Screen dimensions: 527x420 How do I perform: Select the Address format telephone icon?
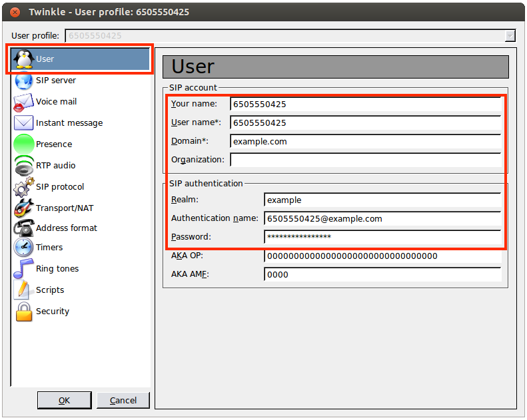24,228
